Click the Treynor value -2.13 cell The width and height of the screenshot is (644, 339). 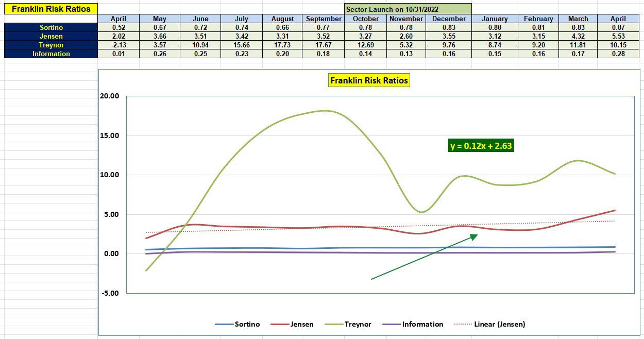click(x=118, y=45)
